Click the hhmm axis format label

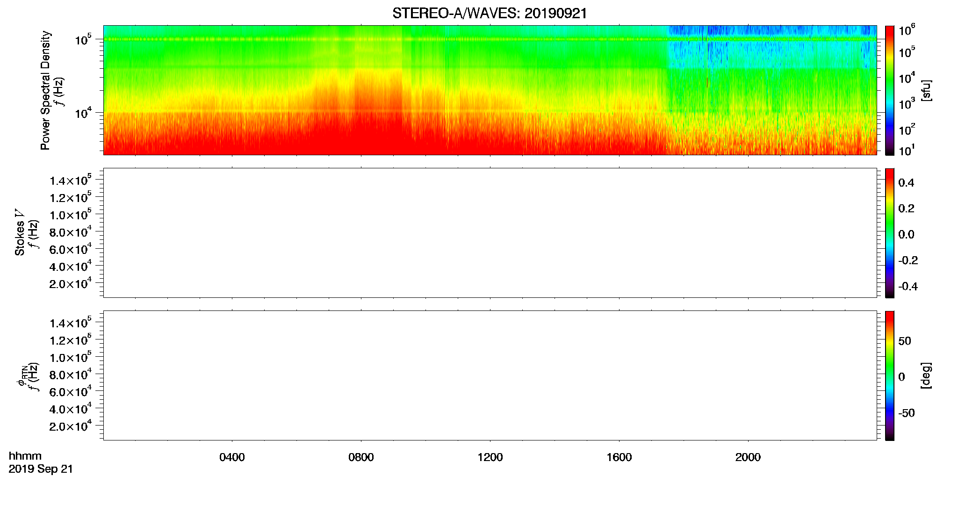coord(25,456)
